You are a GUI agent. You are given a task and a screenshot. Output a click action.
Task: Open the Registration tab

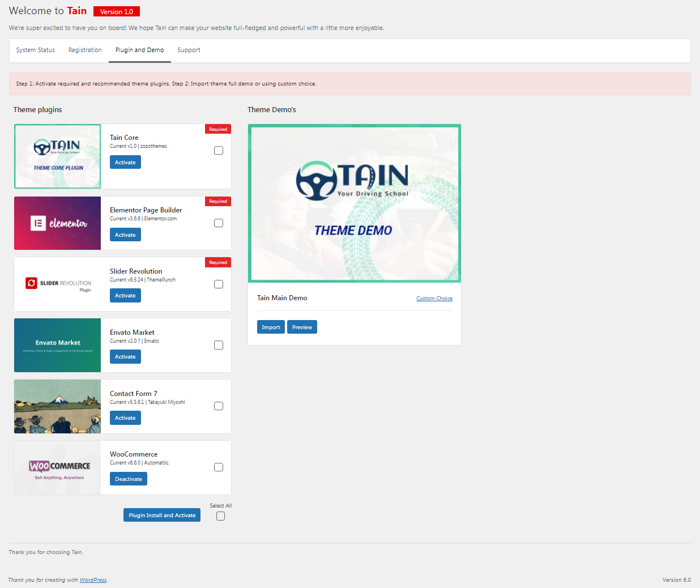(x=85, y=50)
